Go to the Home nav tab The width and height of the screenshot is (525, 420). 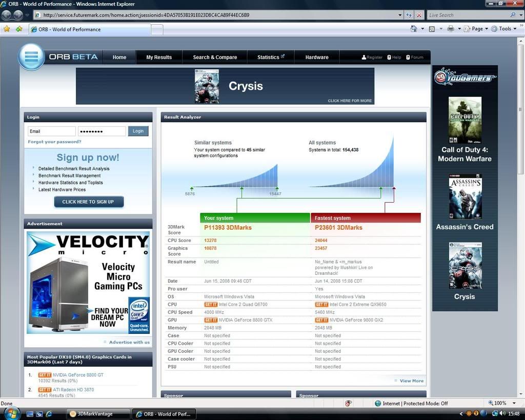[x=119, y=57]
